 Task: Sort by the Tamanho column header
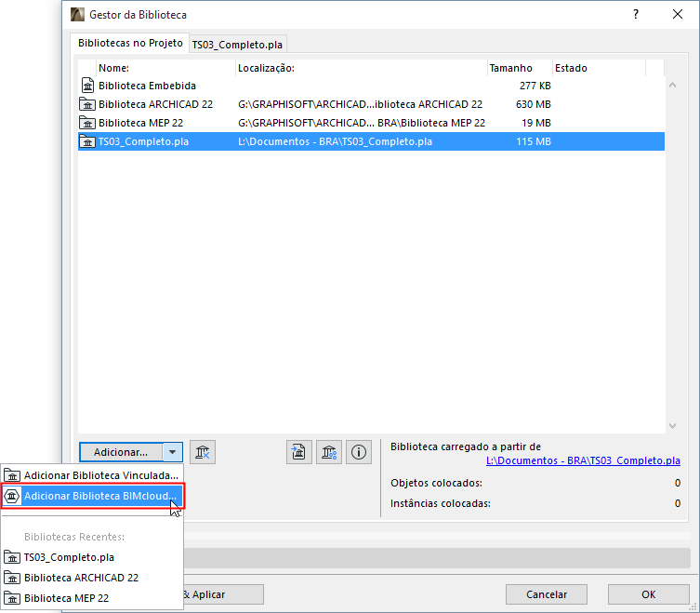[x=520, y=68]
